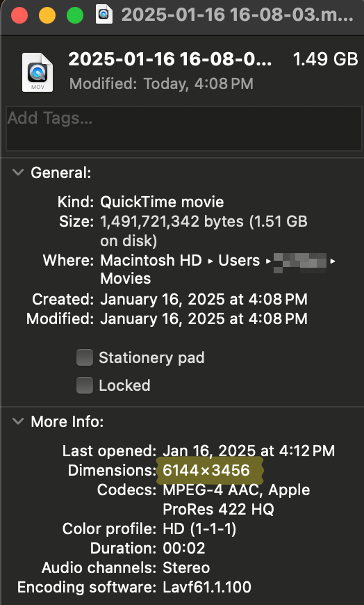Viewport: 364px width, 605px height.
Task: Click the Movies folder in the path
Action: [125, 279]
